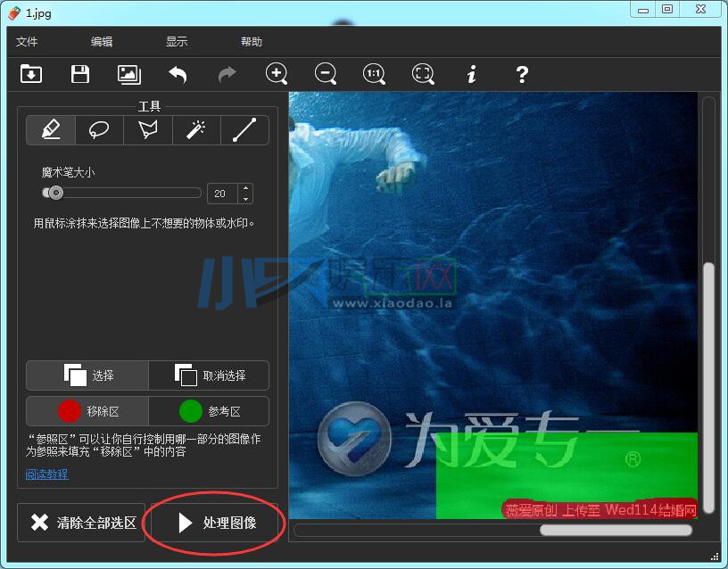Click the fit to screen zoom icon
Screen dimensions: 728x569
pos(423,74)
